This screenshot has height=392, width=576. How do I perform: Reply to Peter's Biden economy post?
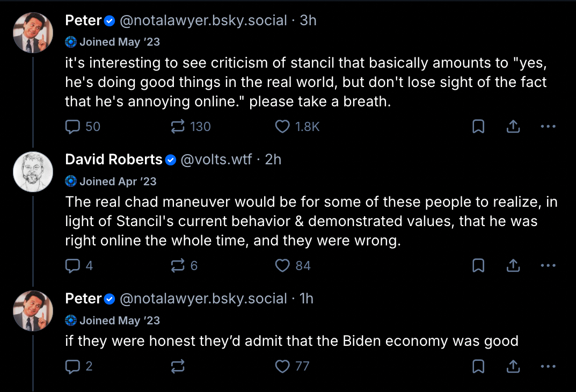[x=72, y=366]
